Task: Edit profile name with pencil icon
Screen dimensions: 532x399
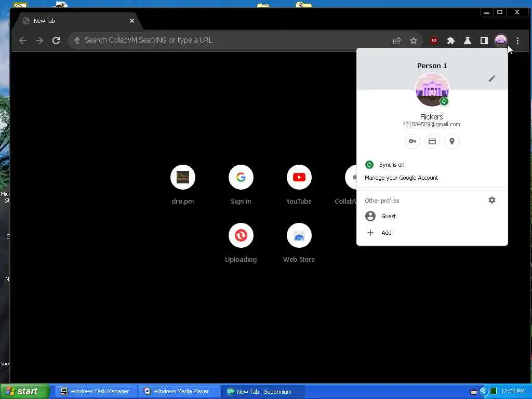Action: click(x=491, y=79)
